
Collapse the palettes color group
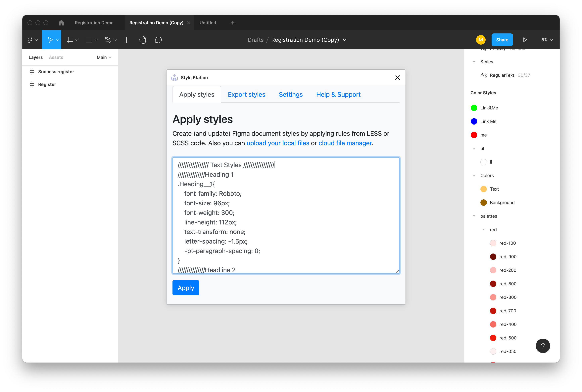click(474, 216)
